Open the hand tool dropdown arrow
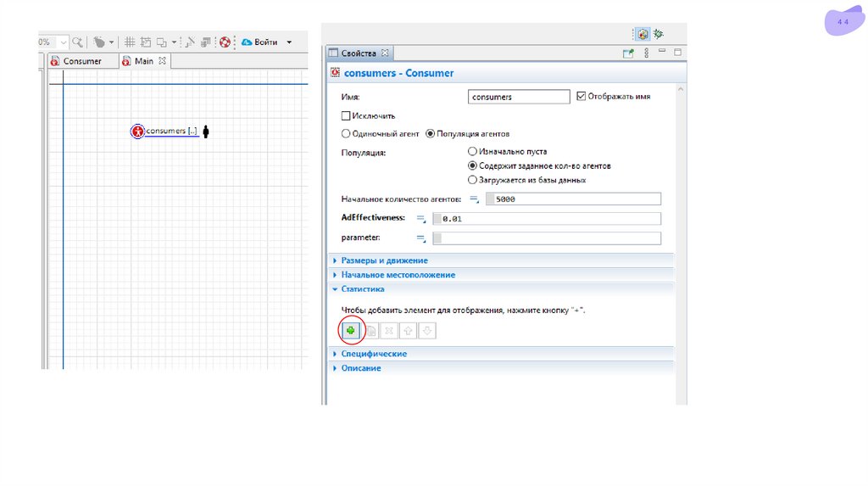 click(111, 42)
